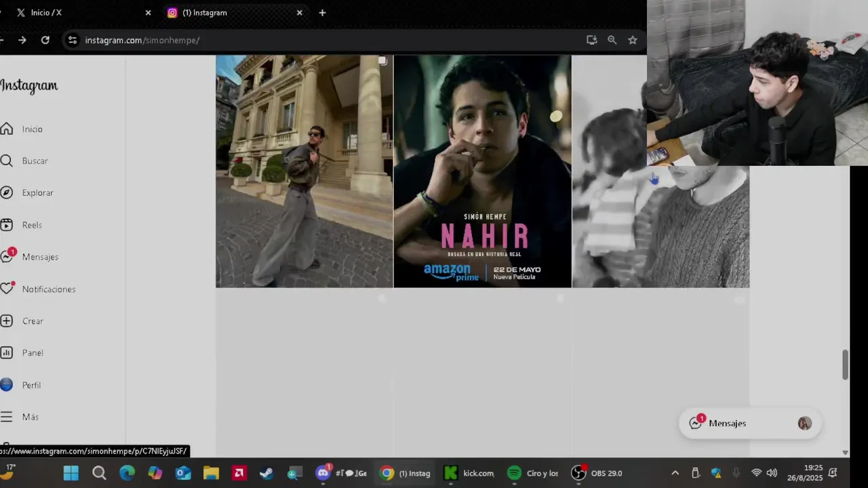Open the floating Mensajes chat button
The height and width of the screenshot is (488, 868).
point(749,423)
